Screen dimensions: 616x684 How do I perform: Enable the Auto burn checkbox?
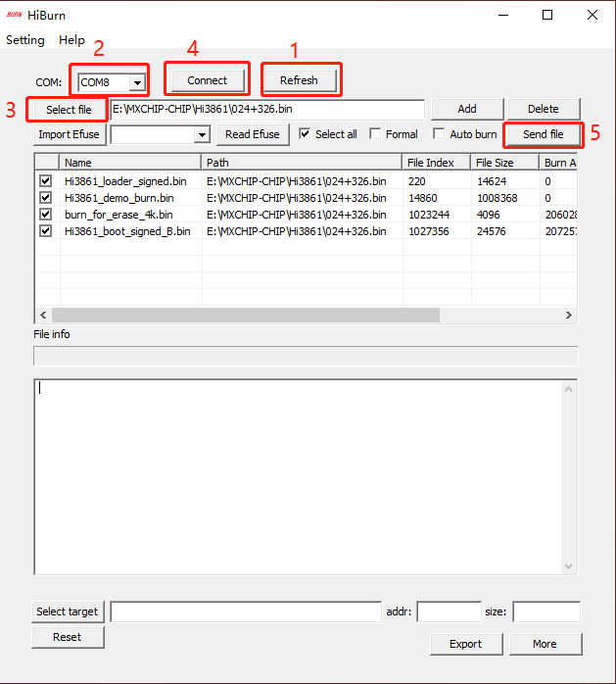click(x=439, y=134)
